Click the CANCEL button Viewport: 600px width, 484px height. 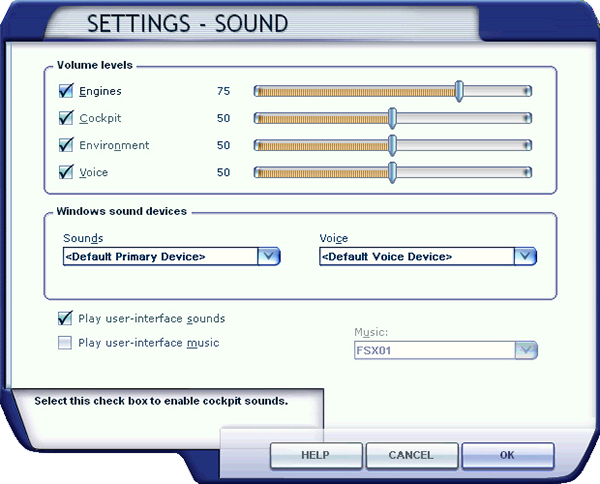[412, 455]
